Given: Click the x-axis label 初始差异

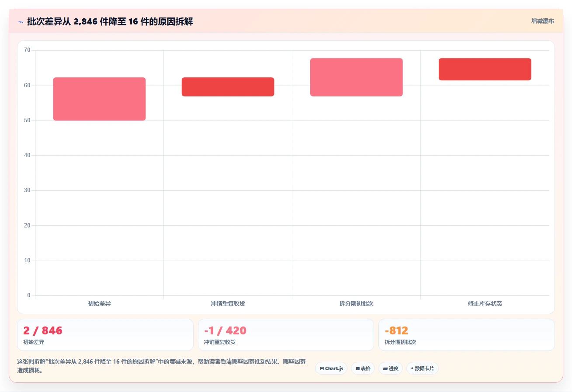Looking at the screenshot, I should tap(99, 303).
